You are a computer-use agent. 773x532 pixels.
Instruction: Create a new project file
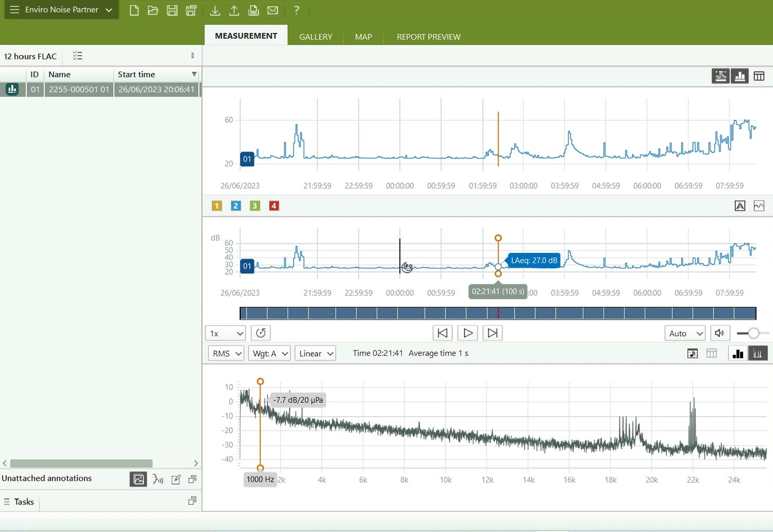point(134,10)
